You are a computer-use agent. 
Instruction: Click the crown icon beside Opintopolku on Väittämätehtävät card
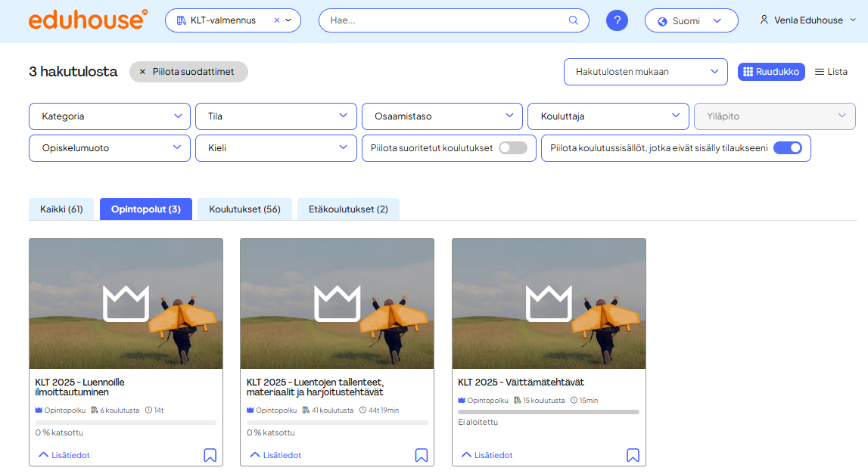pyautogui.click(x=462, y=401)
